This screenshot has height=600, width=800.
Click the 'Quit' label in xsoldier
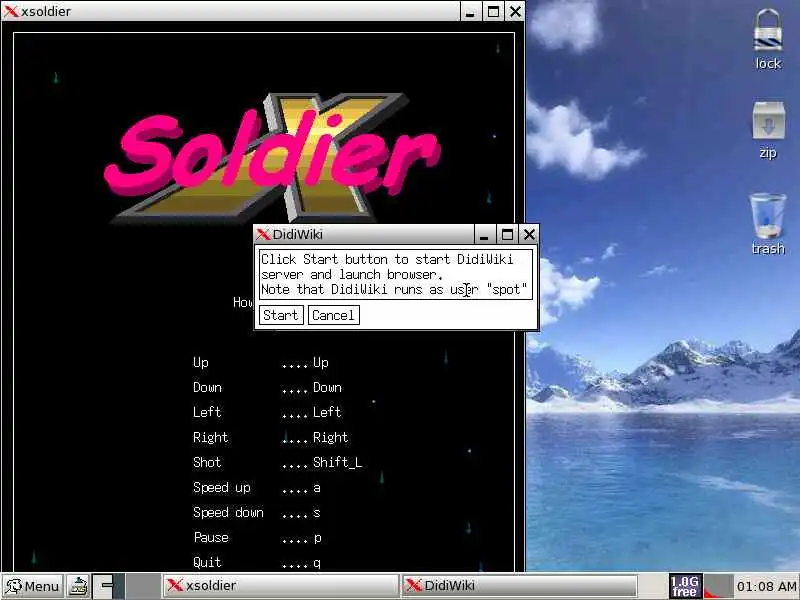point(207,563)
